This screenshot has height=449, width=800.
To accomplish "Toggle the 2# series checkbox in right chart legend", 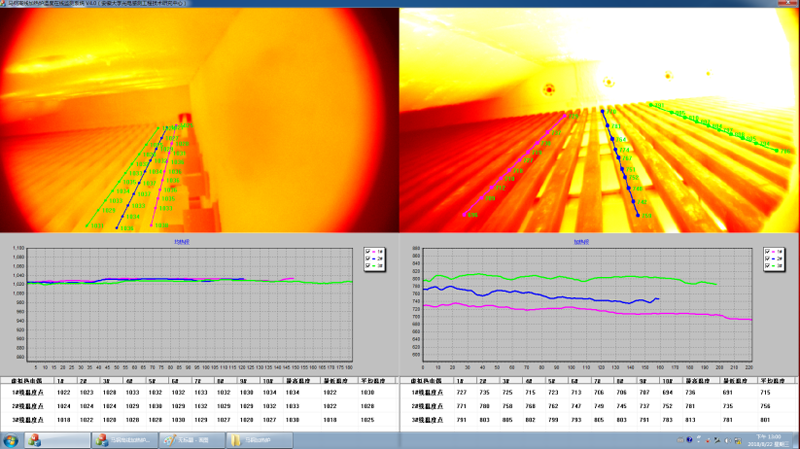I will [768, 259].
